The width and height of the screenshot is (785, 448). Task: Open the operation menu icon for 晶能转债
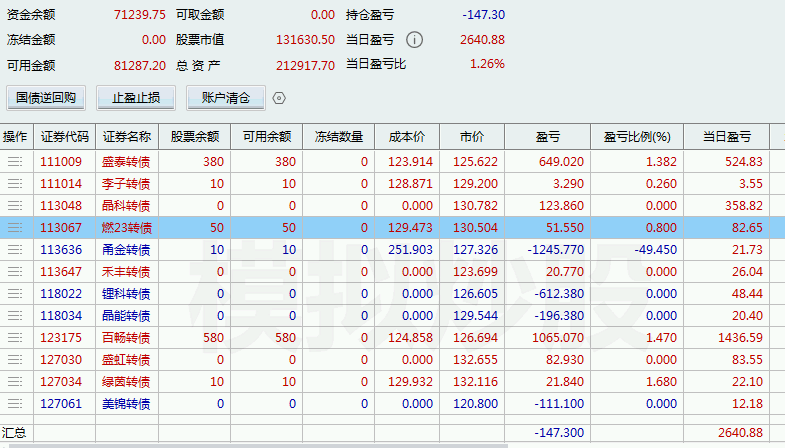[15, 316]
